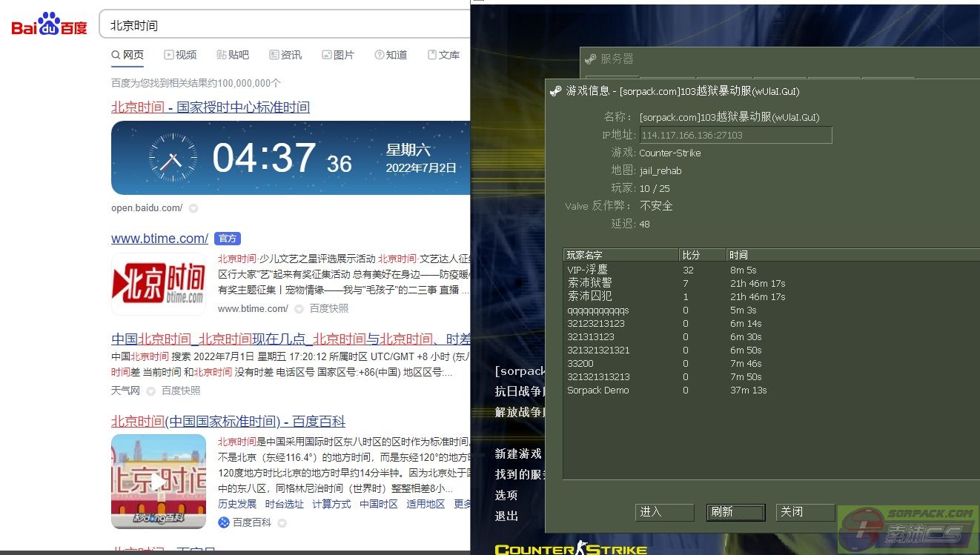Select player row 33200

772,364
